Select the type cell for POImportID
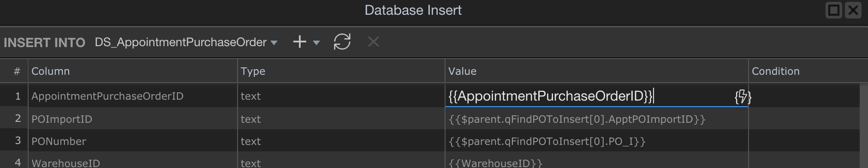This screenshot has height=168, width=868. tap(341, 119)
